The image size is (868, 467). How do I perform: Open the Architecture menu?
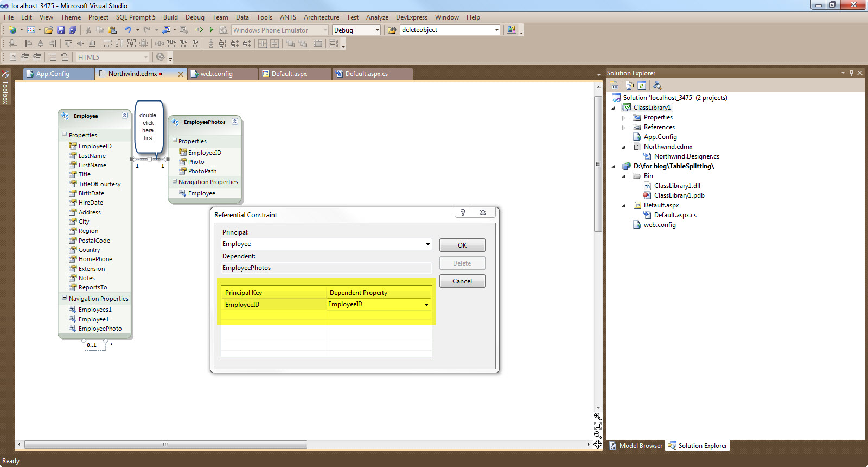click(321, 17)
